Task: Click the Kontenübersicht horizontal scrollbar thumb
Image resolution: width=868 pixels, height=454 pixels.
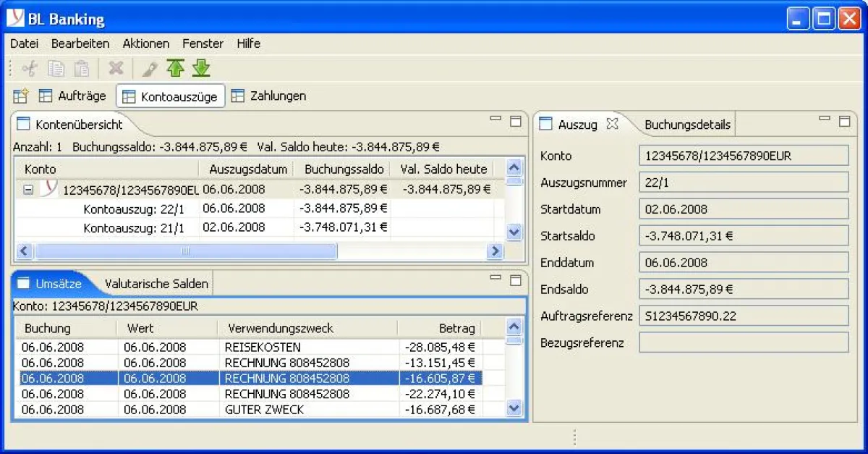Action: tap(185, 251)
